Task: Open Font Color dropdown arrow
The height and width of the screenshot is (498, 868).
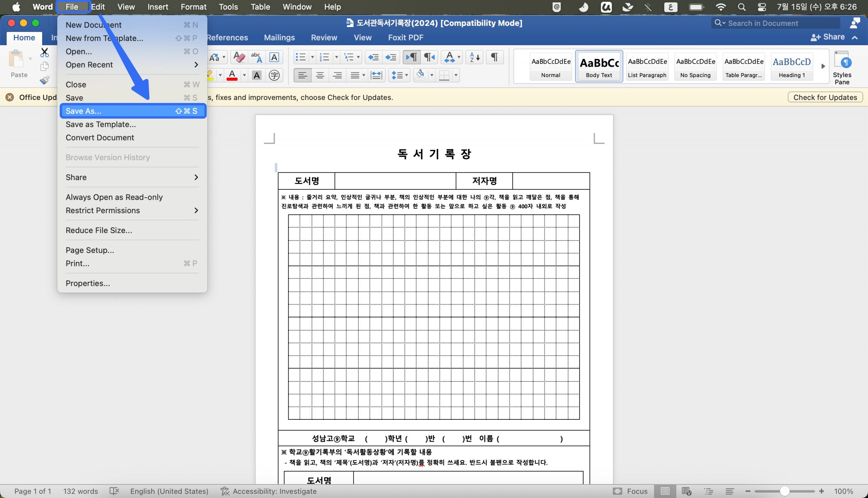Action: click(x=244, y=75)
